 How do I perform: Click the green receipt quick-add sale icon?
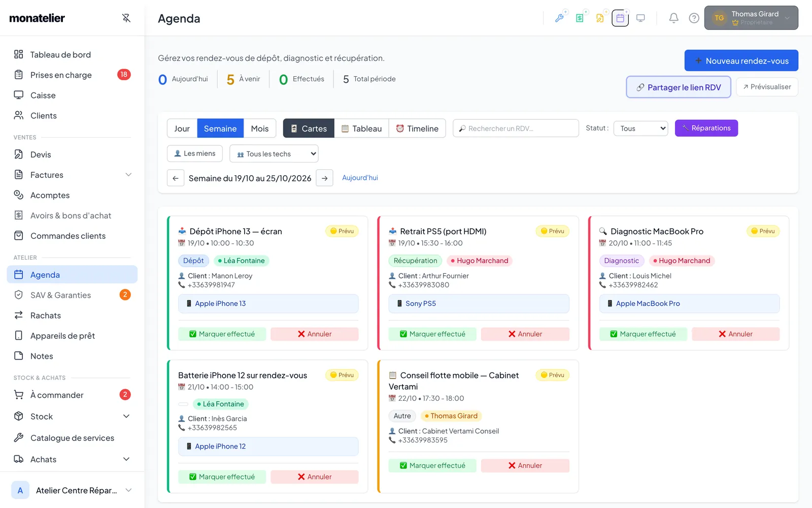pyautogui.click(x=580, y=18)
